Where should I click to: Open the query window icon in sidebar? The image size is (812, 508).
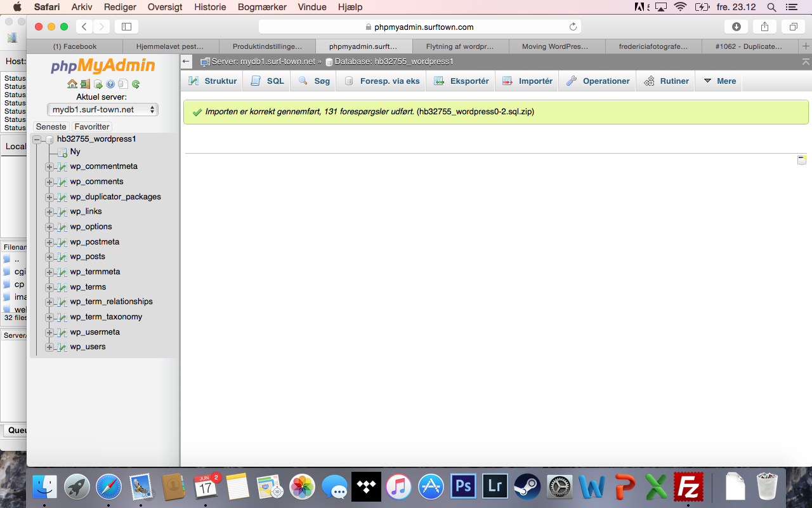pos(98,84)
